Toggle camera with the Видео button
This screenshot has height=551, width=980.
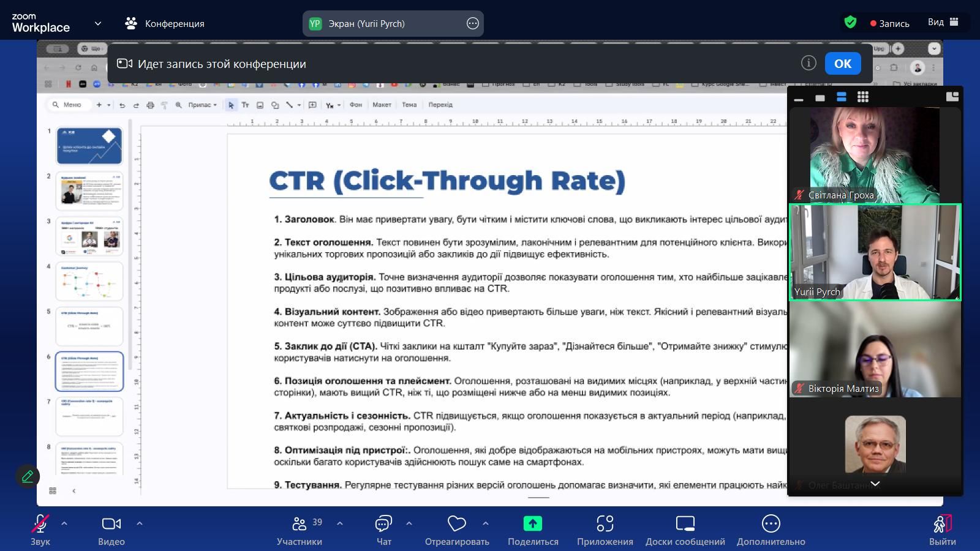click(111, 530)
